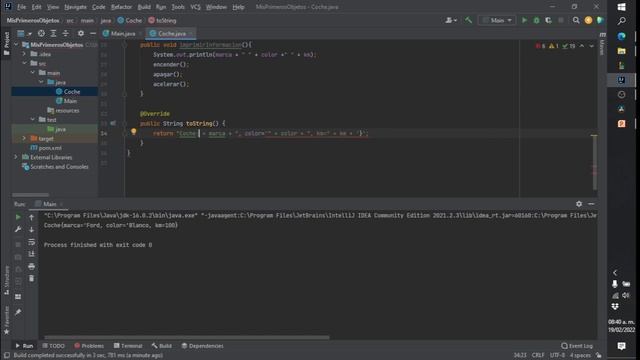Expand the target folder

click(24, 138)
